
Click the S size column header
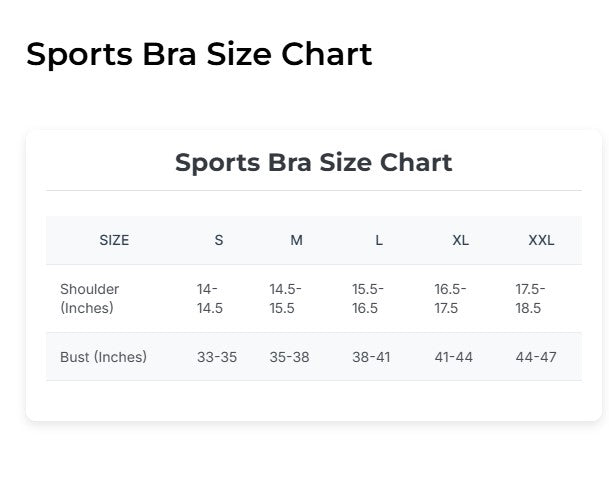point(219,240)
